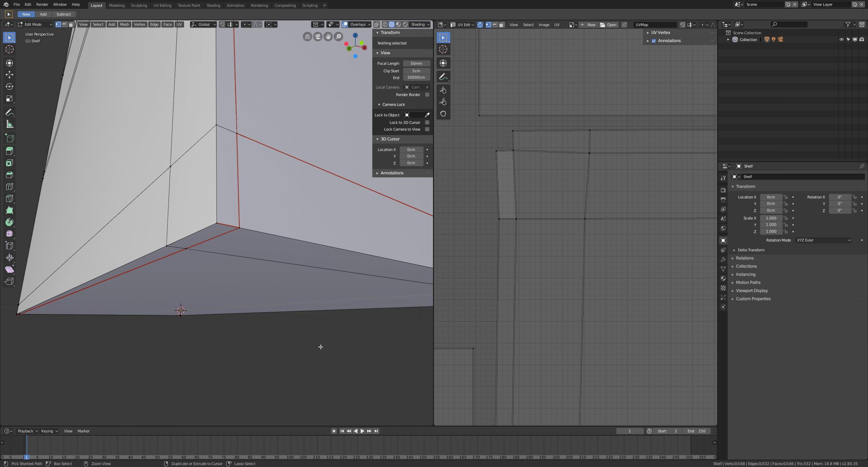Click the Clip Start 5cm field
868x467 pixels.
point(416,71)
